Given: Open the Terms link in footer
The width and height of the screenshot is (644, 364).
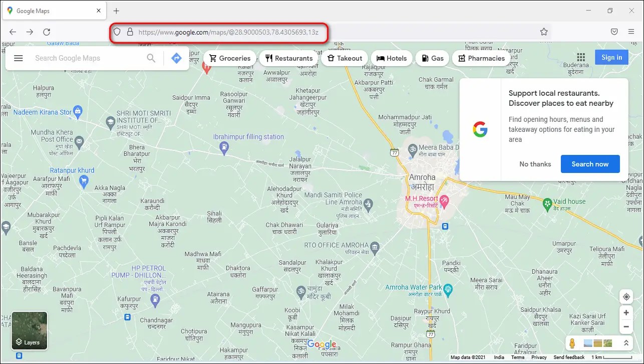Looking at the screenshot, I should point(518,357).
